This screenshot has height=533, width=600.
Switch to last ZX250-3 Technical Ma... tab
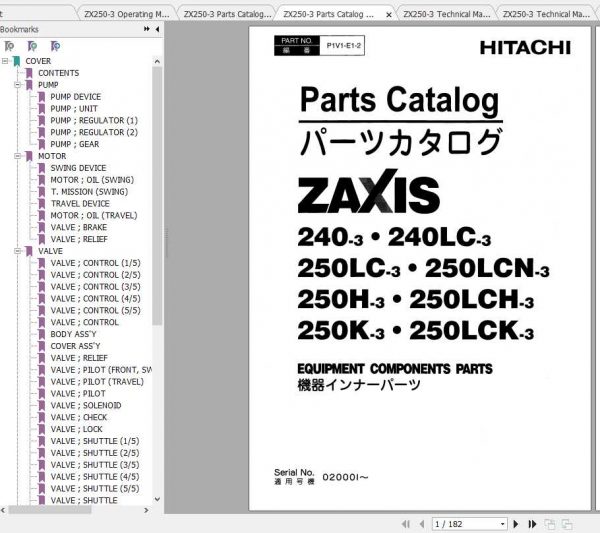(x=546, y=15)
